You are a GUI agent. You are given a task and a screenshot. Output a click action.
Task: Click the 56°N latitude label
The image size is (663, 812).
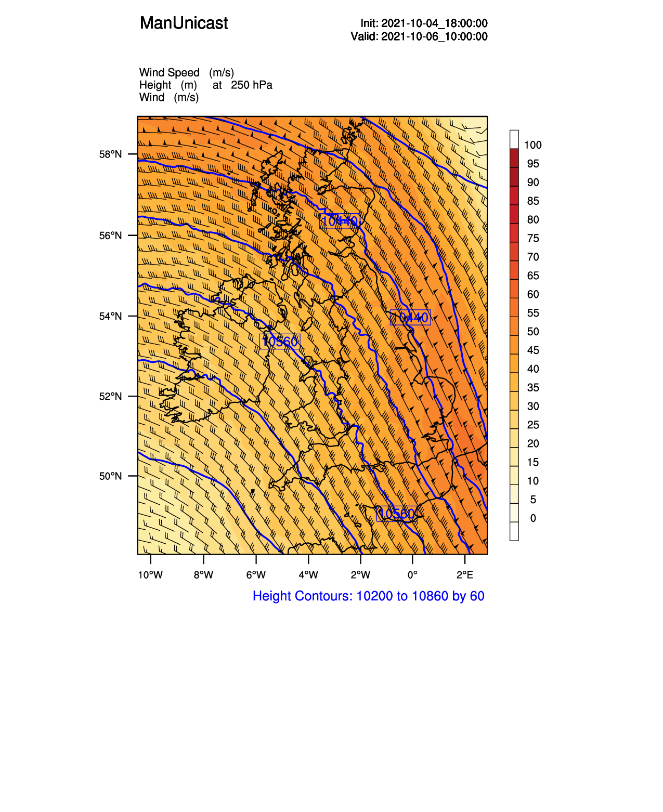click(x=110, y=235)
